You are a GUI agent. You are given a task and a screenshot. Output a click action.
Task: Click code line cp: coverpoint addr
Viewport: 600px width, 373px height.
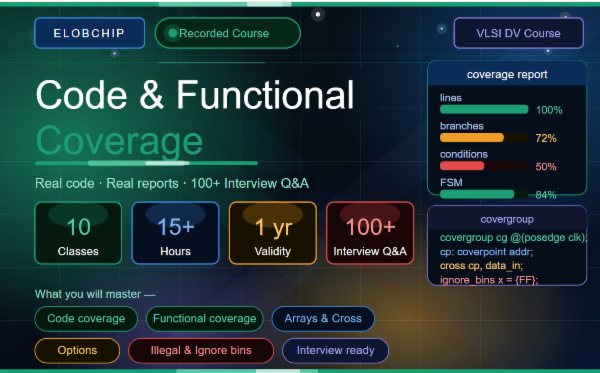pyautogui.click(x=486, y=252)
